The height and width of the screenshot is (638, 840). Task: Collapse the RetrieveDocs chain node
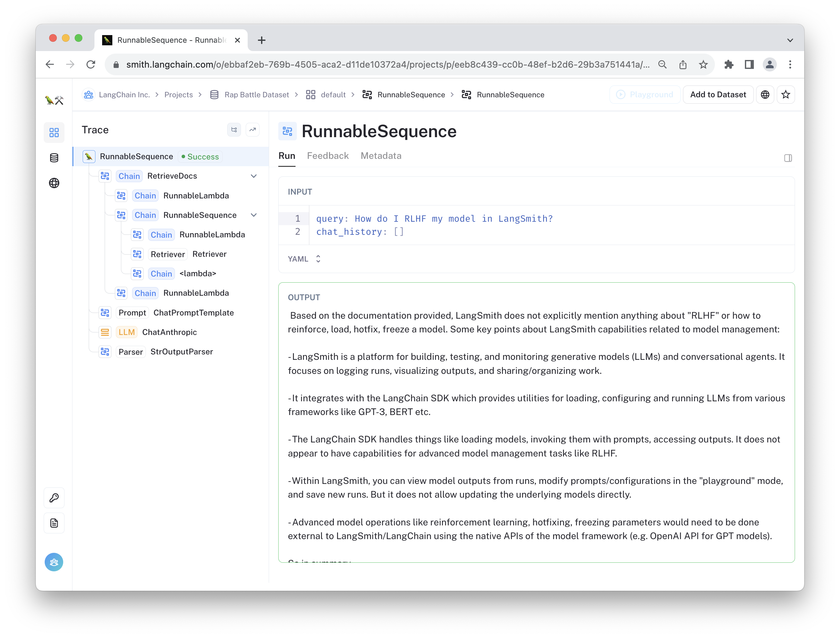point(254,176)
